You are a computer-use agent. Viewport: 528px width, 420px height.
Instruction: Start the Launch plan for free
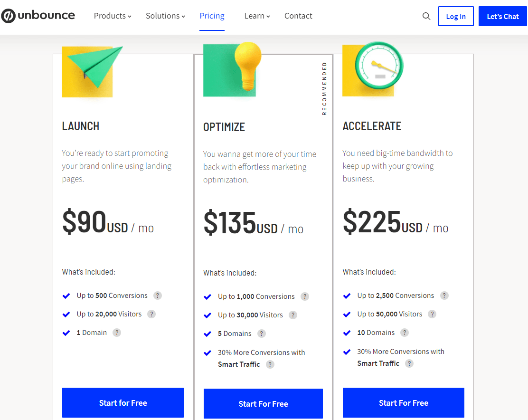(123, 402)
